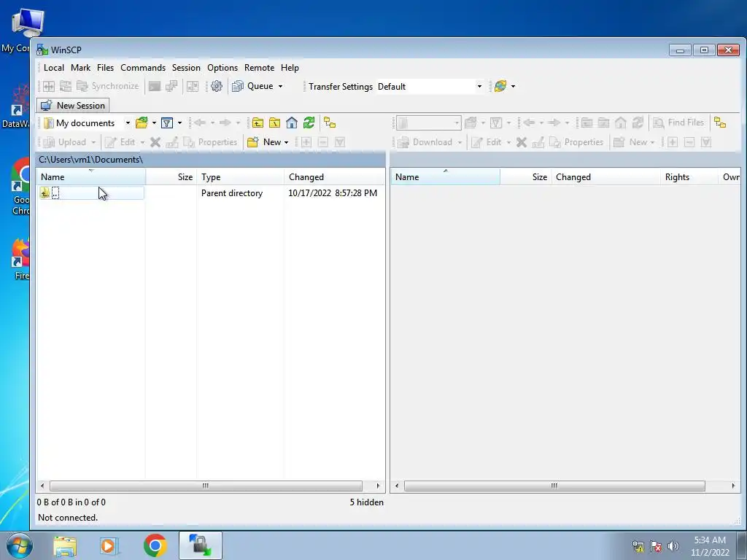747x560 pixels.
Task: Go to local Root directory icon
Action: 274,122
